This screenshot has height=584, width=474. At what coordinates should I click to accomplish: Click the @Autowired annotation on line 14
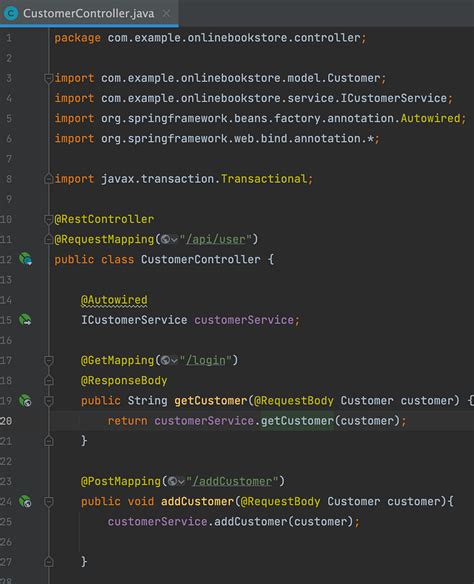(114, 300)
